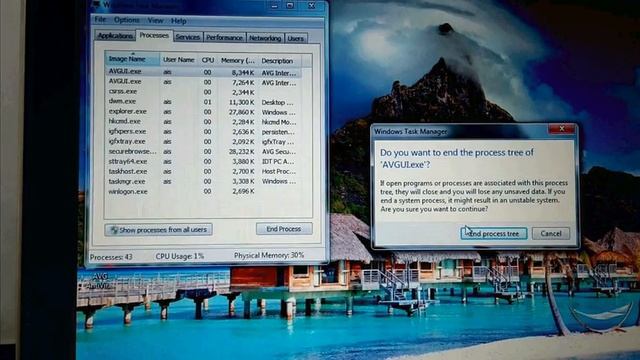The height and width of the screenshot is (360, 640).
Task: Click the End Process button
Action: point(284,229)
